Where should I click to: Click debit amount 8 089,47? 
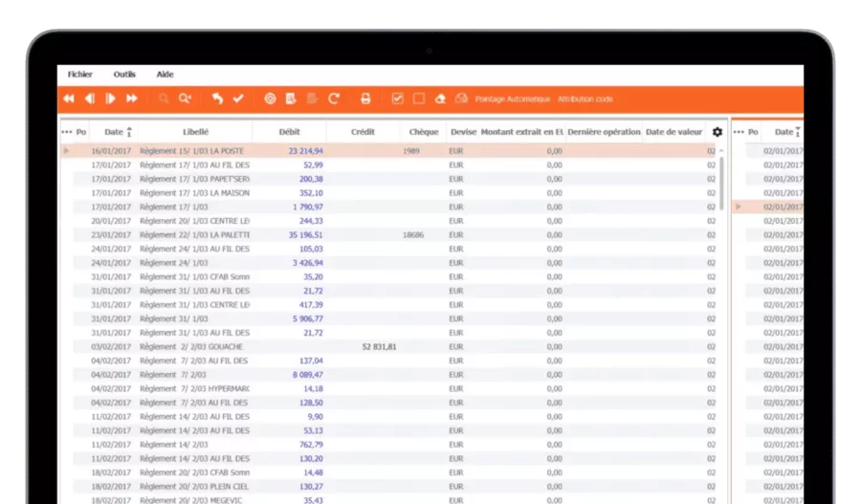click(308, 375)
